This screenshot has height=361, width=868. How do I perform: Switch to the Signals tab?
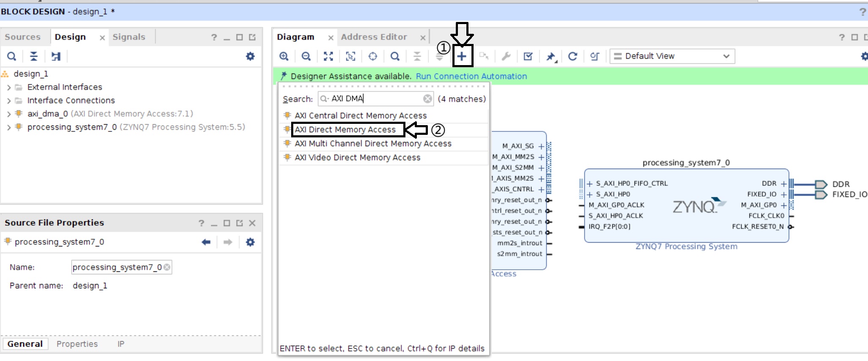pos(129,37)
